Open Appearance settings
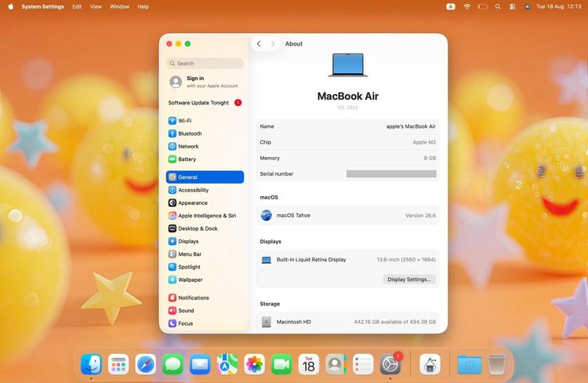 [x=205, y=202]
